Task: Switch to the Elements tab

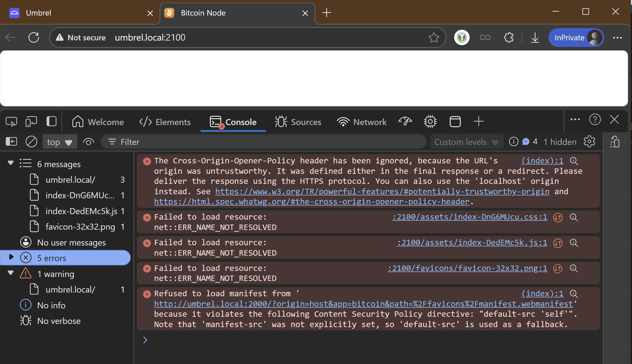Action: tap(165, 122)
